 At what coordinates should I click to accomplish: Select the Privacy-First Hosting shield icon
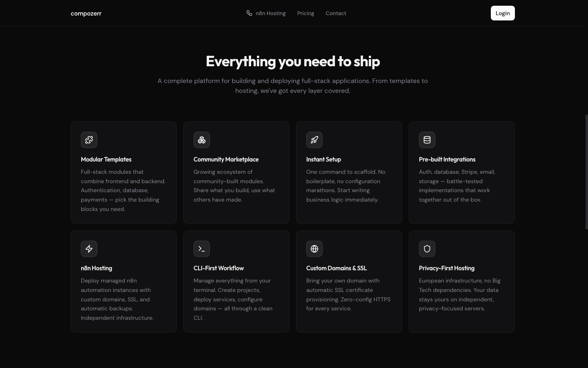point(427,249)
